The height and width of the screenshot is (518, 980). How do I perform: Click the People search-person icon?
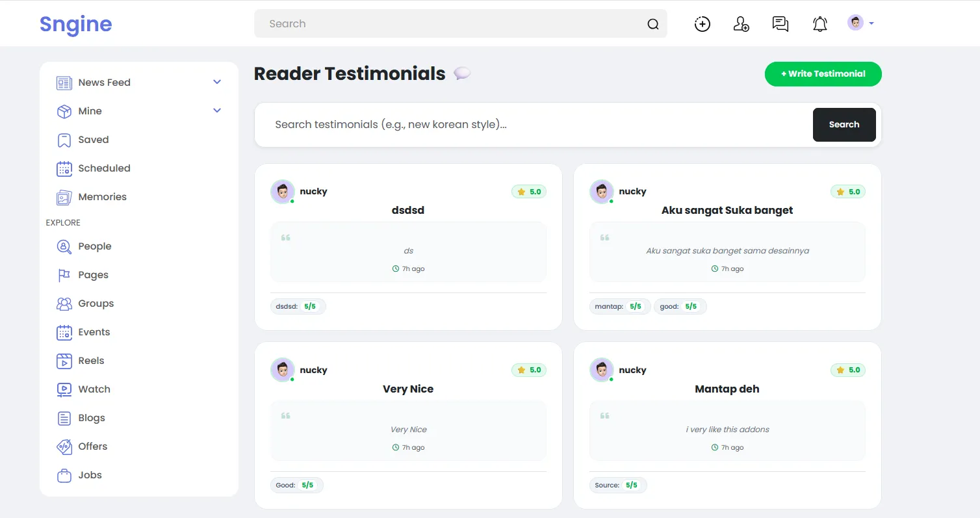pyautogui.click(x=64, y=246)
